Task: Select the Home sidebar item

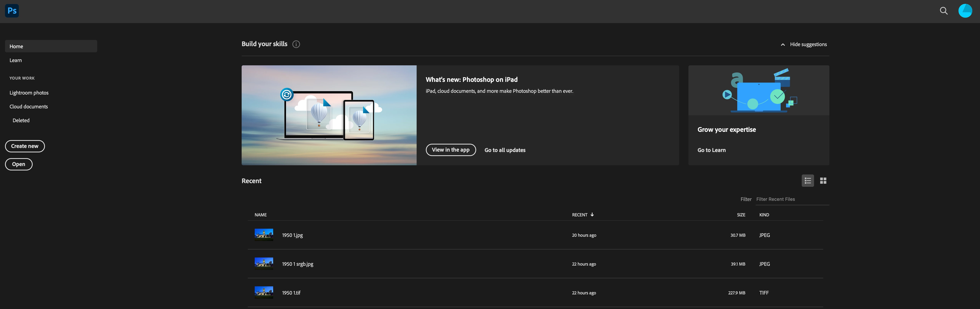Action: click(x=51, y=47)
